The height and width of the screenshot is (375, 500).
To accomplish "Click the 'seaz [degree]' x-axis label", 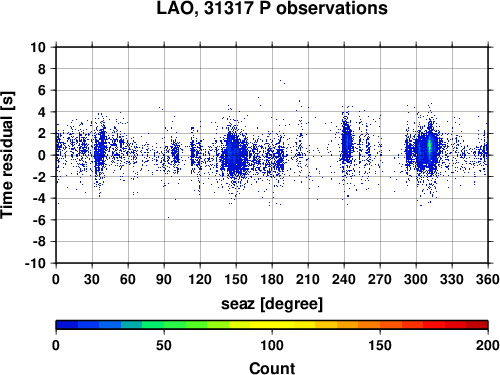I will click(272, 304).
